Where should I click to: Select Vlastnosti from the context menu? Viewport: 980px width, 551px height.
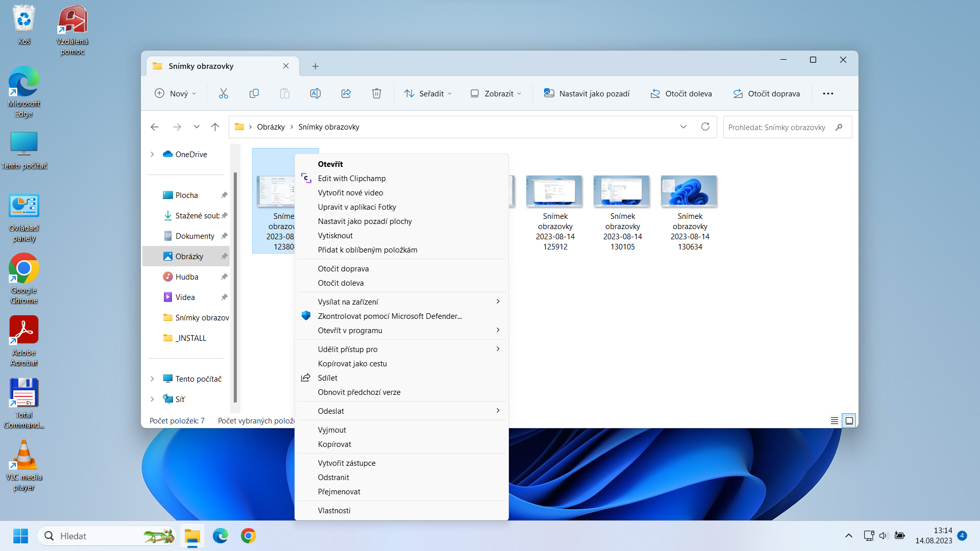click(x=334, y=511)
